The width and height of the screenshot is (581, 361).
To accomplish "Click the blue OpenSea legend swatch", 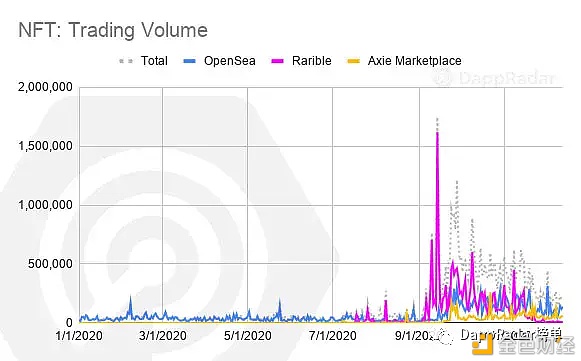I will click(x=189, y=61).
